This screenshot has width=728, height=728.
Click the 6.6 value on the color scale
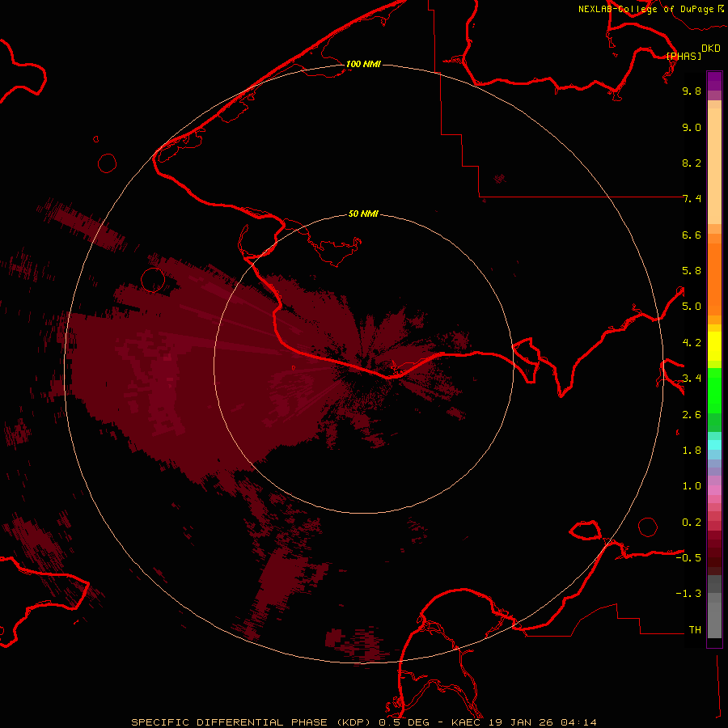coord(692,235)
